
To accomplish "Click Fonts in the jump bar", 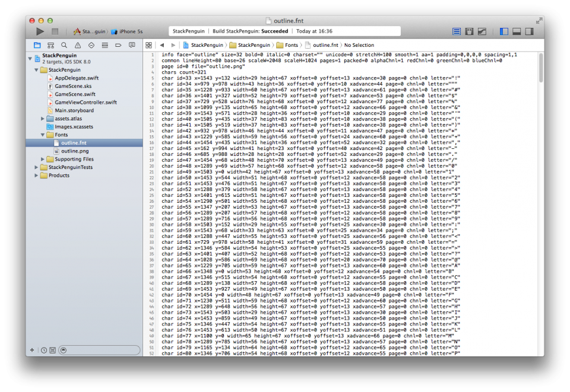I will 290,44.
